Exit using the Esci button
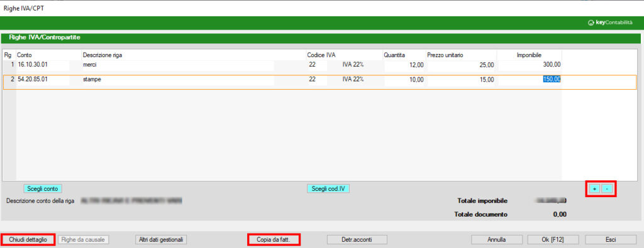 610,239
